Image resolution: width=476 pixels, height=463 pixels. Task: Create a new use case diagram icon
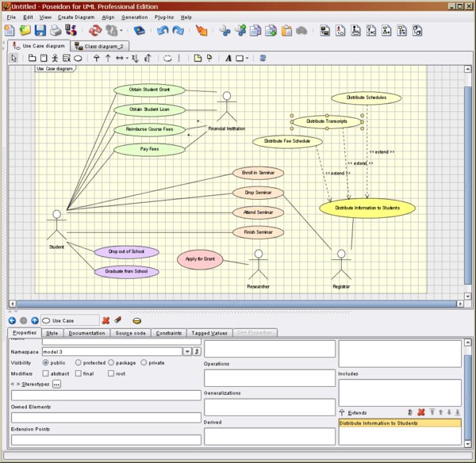[340, 31]
